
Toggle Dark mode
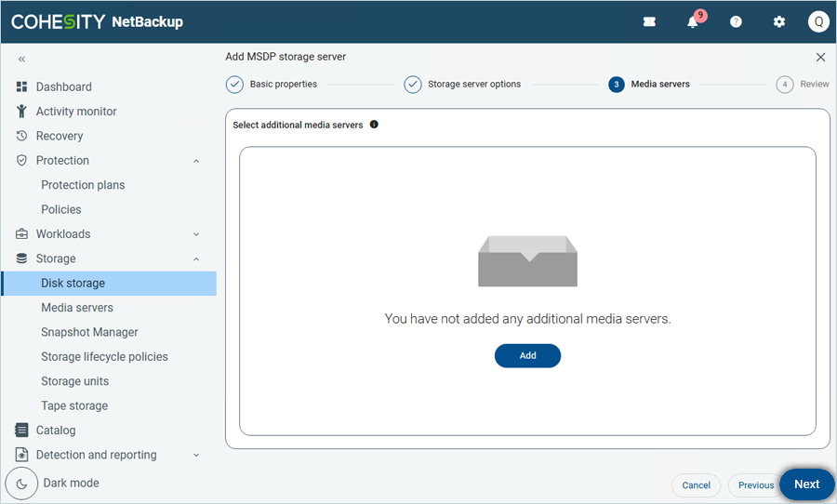coord(22,484)
